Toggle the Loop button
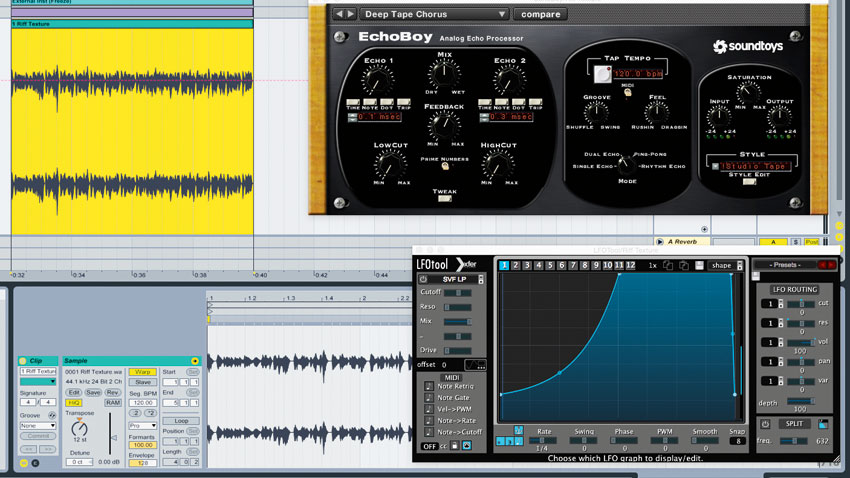This screenshot has height=478, width=850. tap(181, 421)
